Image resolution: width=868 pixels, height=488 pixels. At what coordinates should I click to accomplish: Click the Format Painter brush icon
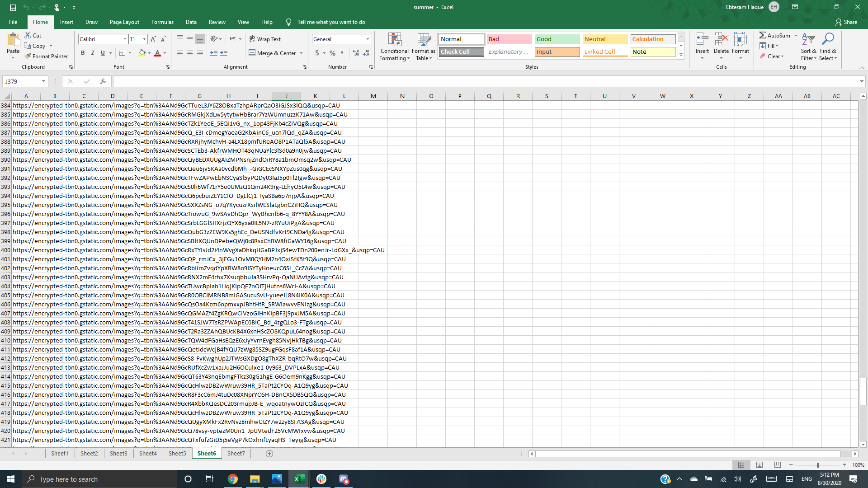(x=28, y=56)
